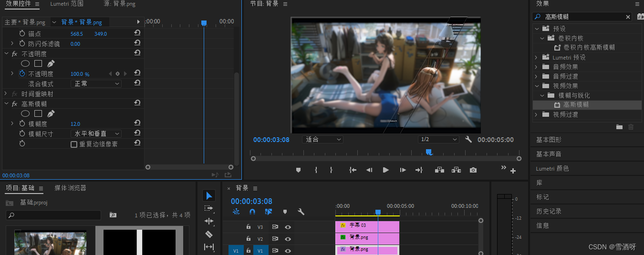Open the 混合模式 dropdown (正常)

(96, 83)
